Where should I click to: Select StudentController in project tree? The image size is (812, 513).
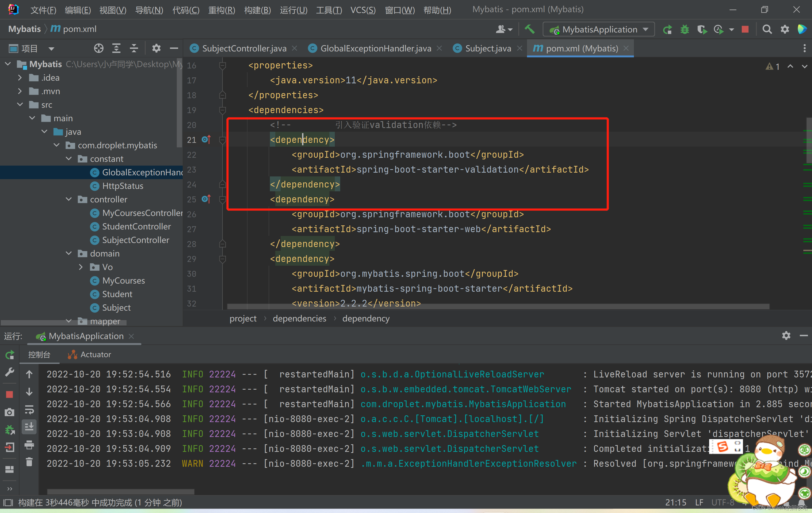(136, 226)
